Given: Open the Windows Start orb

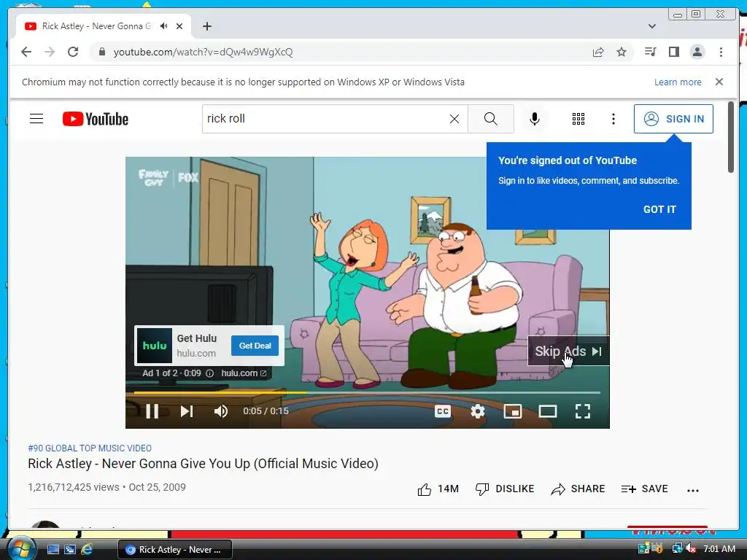Looking at the screenshot, I should 21,548.
